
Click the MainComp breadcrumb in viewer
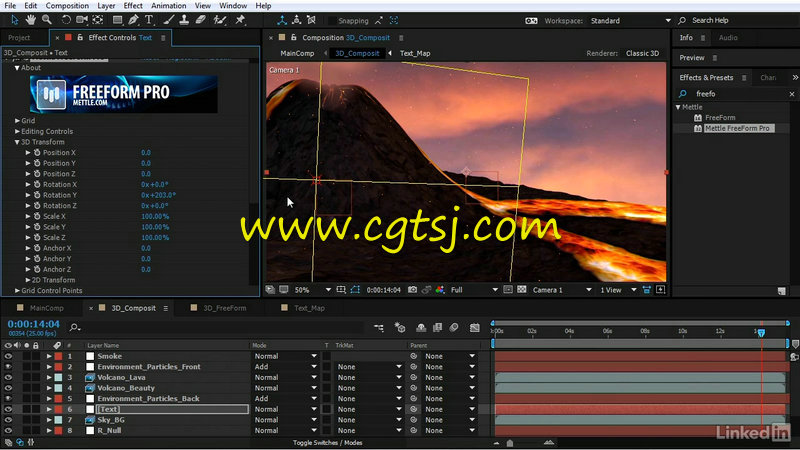coord(297,54)
